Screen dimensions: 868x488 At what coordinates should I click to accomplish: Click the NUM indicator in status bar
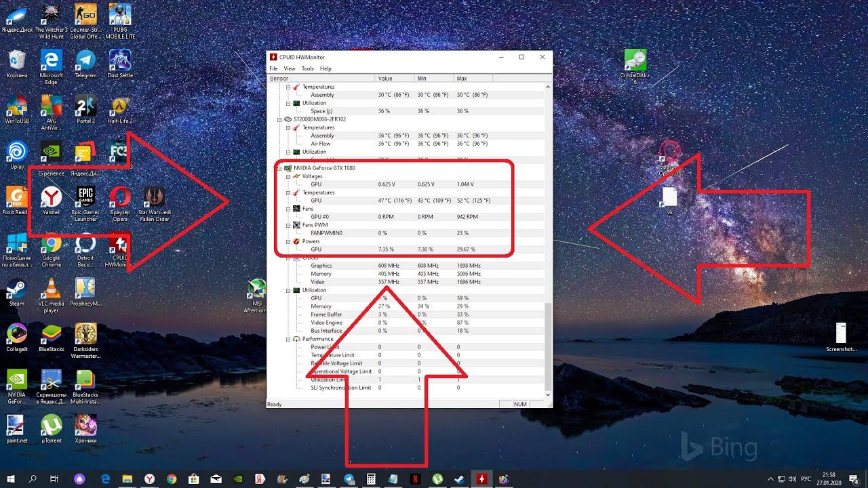[520, 404]
